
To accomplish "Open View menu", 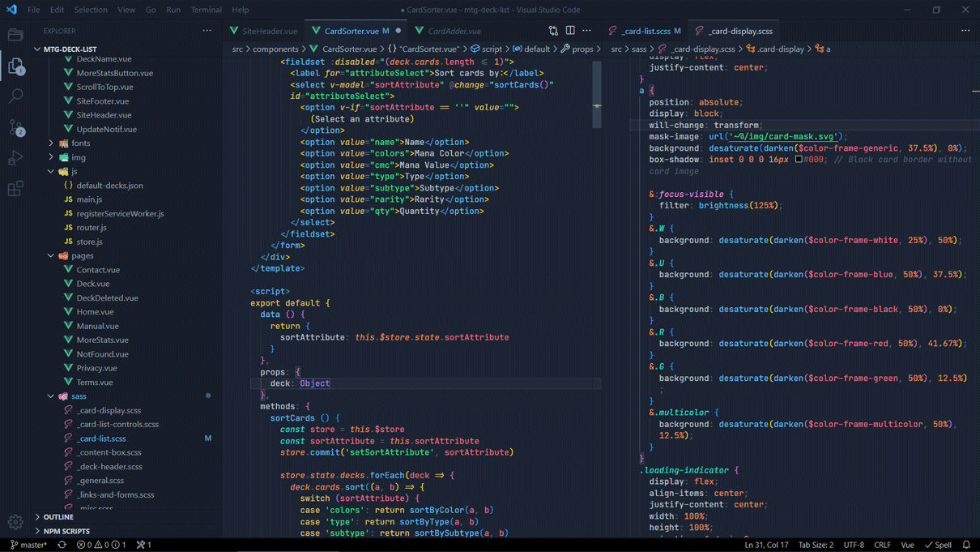I will pos(126,10).
